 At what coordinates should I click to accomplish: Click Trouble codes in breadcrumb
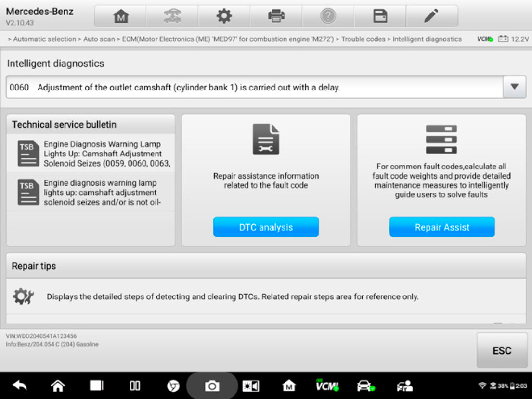[x=363, y=39]
